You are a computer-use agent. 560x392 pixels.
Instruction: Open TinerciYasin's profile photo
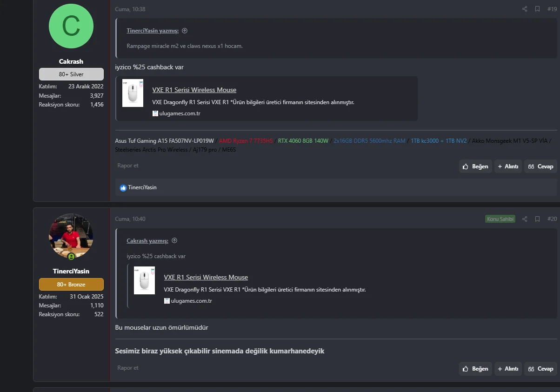tap(71, 236)
